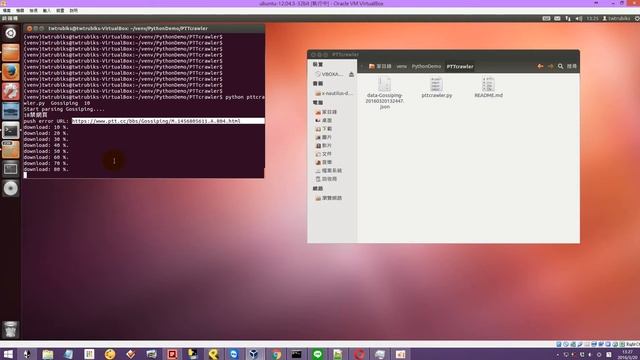Click the "Start parsing Gossiping...." terminal line

pyautogui.click(x=64, y=109)
